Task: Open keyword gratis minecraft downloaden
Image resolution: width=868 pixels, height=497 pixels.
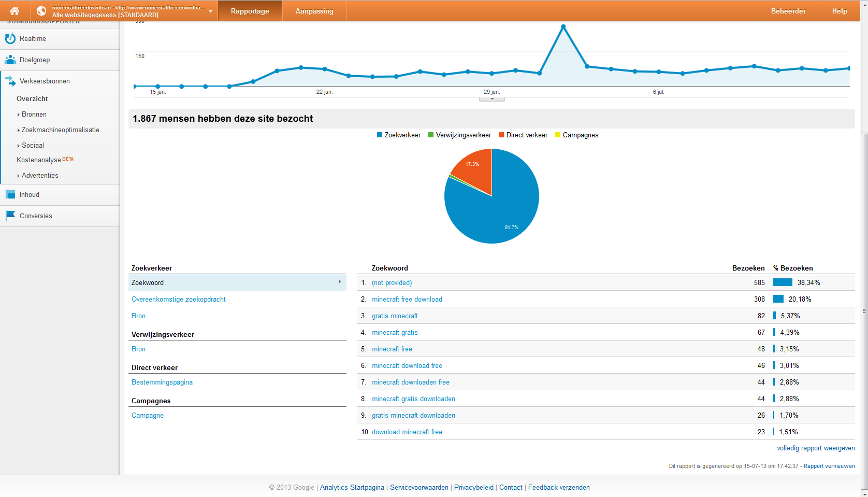Action: coord(414,415)
